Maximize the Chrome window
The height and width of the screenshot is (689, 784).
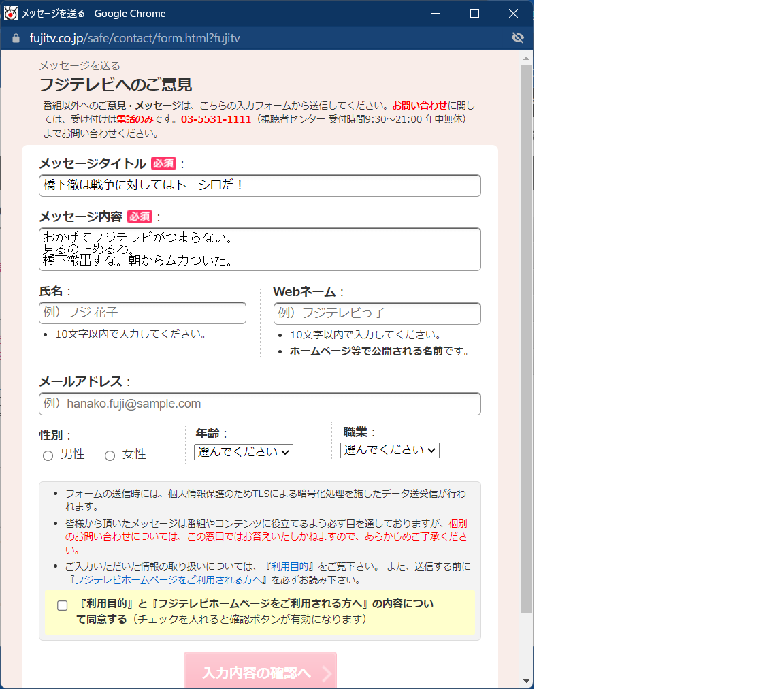(x=474, y=14)
